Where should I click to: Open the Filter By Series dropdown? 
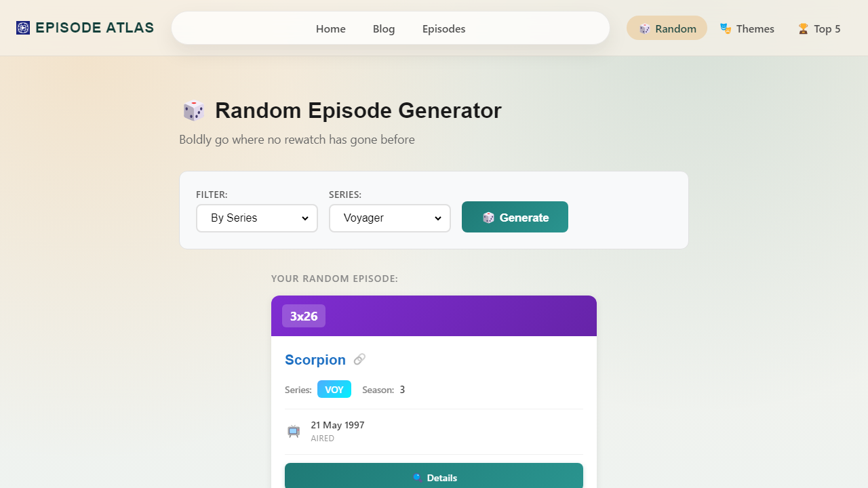click(x=256, y=218)
